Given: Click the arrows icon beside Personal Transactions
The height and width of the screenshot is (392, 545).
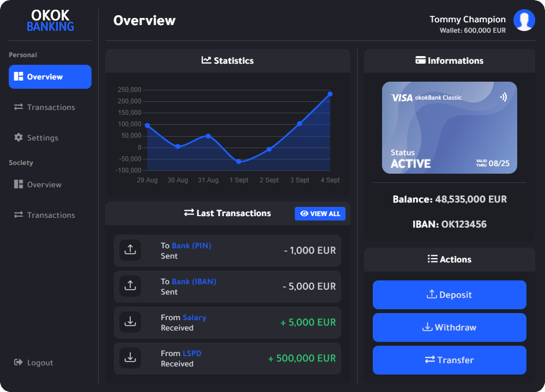Looking at the screenshot, I should point(18,107).
